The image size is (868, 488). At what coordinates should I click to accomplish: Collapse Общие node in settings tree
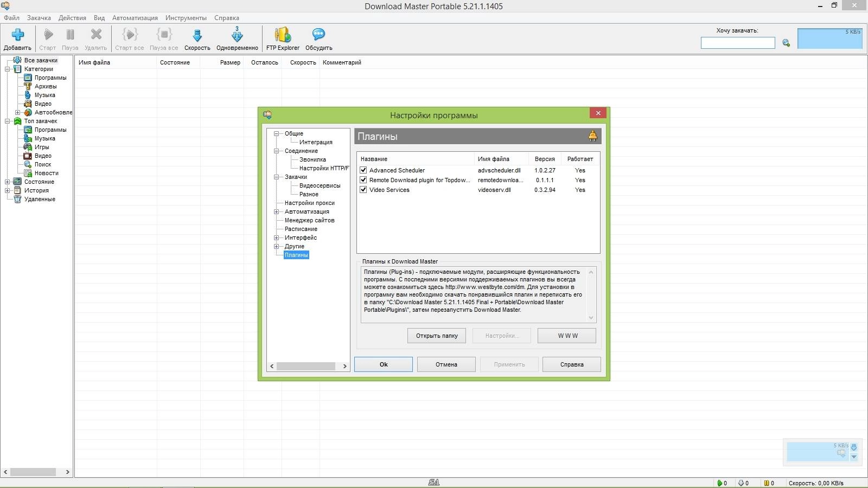point(276,133)
